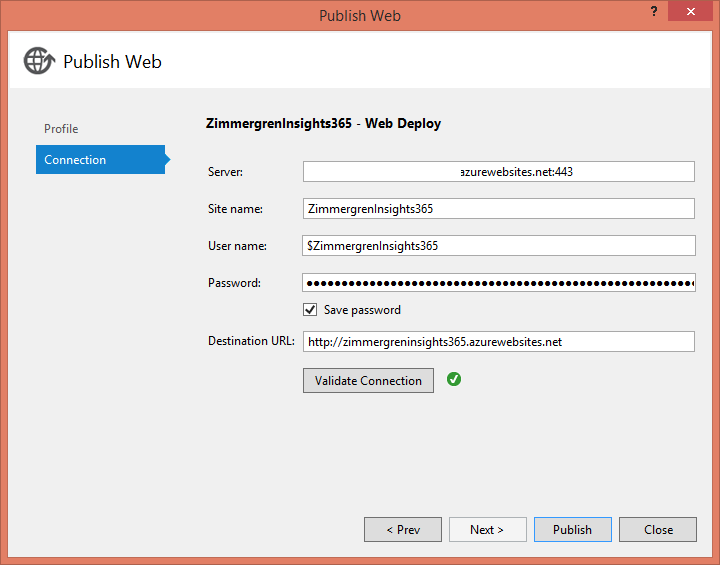Uncheck the Save password checkbox

tap(310, 310)
